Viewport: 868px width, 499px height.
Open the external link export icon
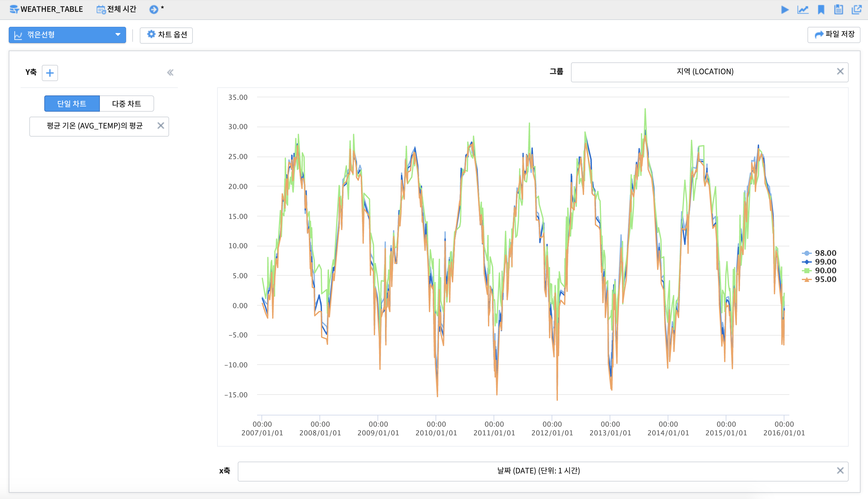click(x=857, y=10)
